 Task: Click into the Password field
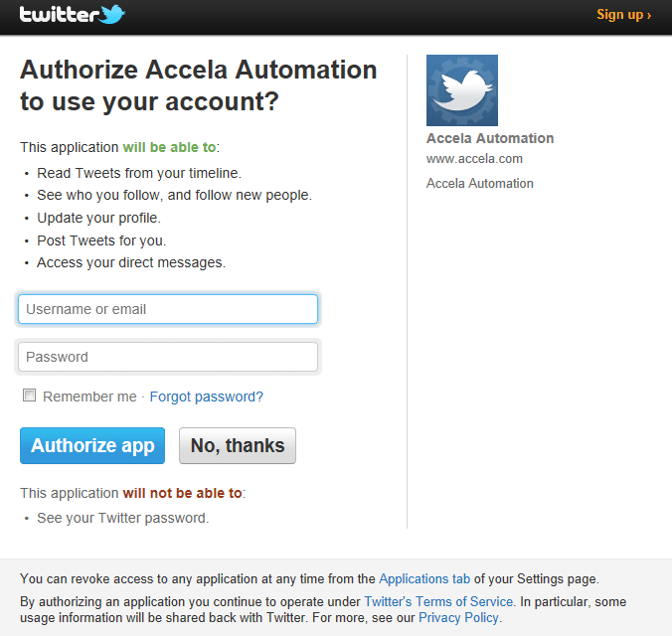pyautogui.click(x=168, y=357)
